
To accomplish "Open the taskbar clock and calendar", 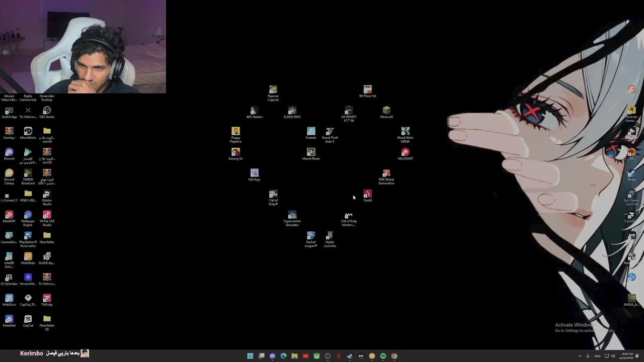I will (626, 356).
